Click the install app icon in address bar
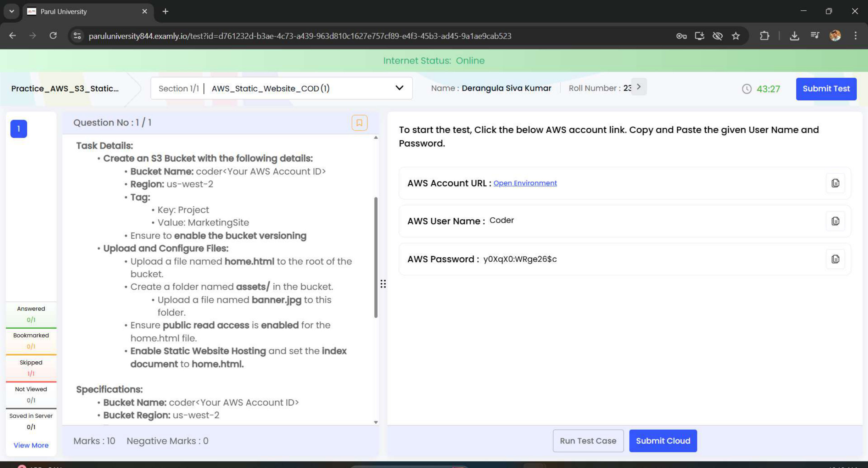Image resolution: width=868 pixels, height=468 pixels. click(x=699, y=36)
